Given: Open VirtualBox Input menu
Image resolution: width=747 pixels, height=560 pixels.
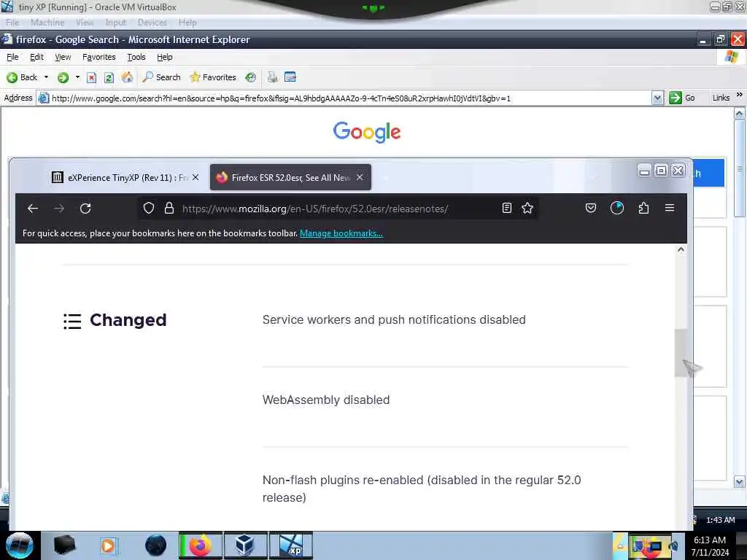Looking at the screenshot, I should [x=115, y=23].
